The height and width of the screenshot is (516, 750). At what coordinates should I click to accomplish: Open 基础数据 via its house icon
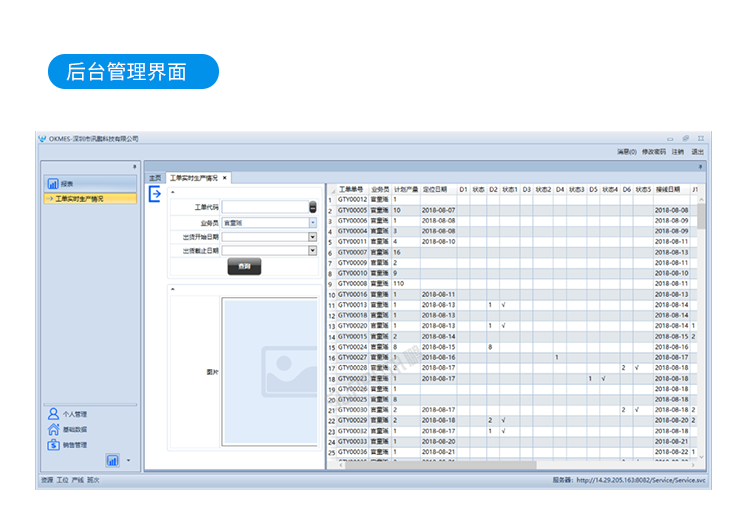(53, 430)
